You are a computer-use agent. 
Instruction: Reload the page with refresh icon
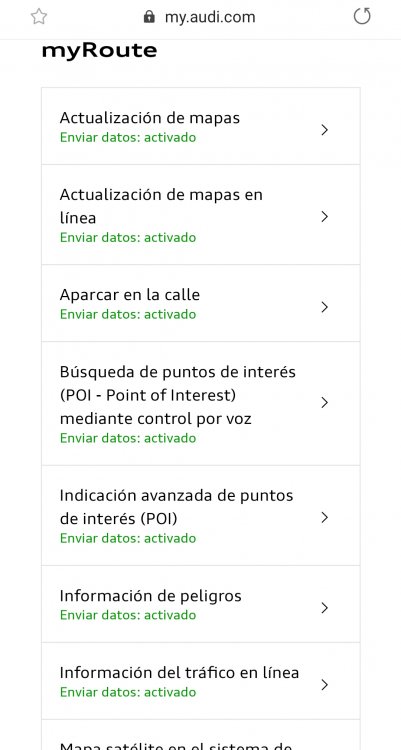(362, 16)
